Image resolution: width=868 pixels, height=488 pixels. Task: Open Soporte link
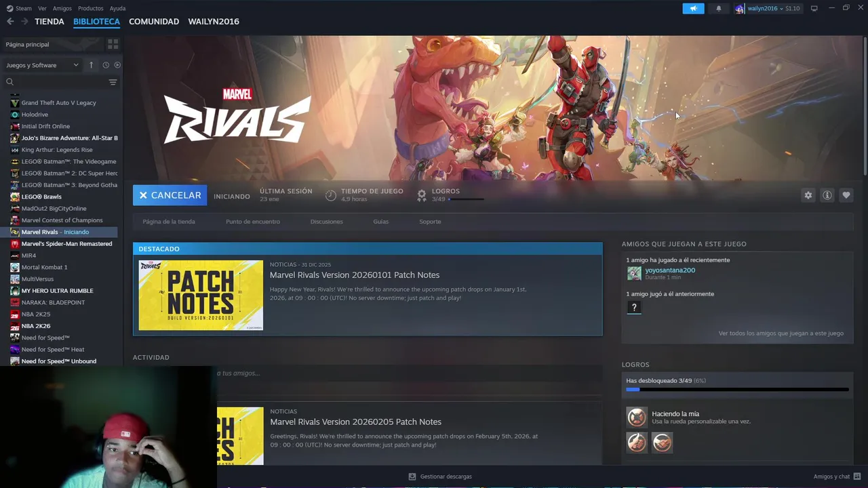point(430,222)
